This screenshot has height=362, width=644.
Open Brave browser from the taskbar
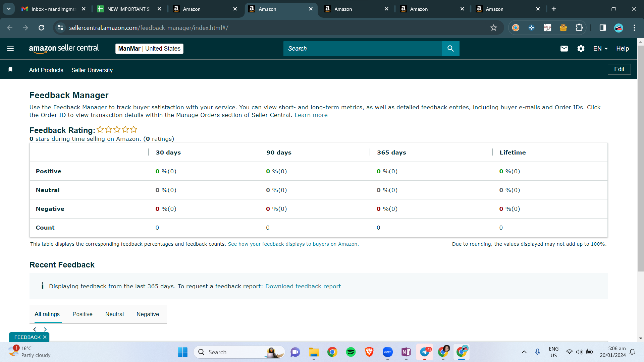click(x=369, y=352)
